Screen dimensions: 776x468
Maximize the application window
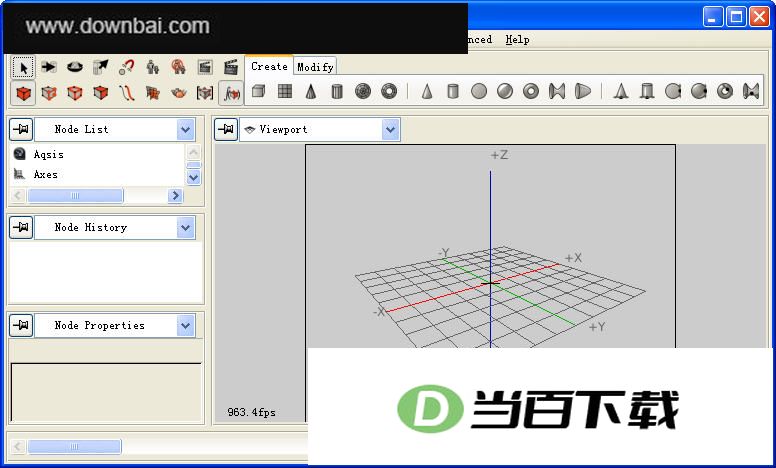pyautogui.click(x=736, y=17)
